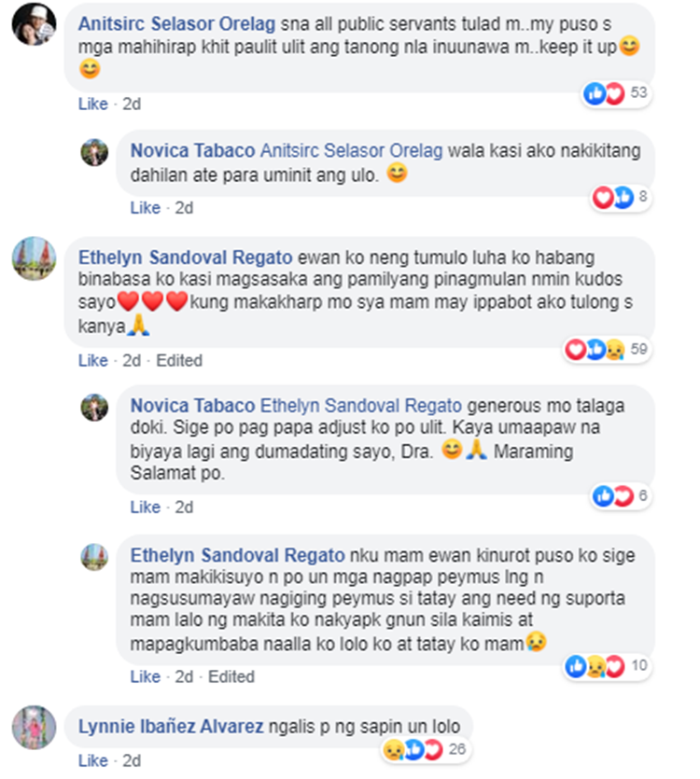View reactions with count 26 on Lynnie's comment
Screen dimensions: 700x779
coord(425,750)
